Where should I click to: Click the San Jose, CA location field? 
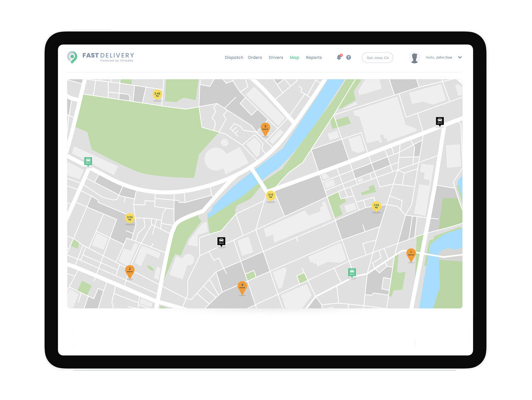coord(377,58)
